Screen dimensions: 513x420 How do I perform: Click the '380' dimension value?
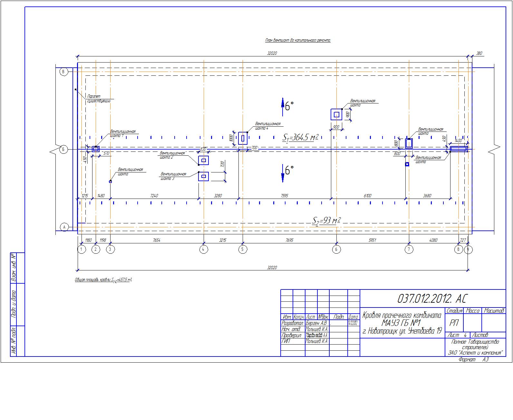(x=479, y=53)
